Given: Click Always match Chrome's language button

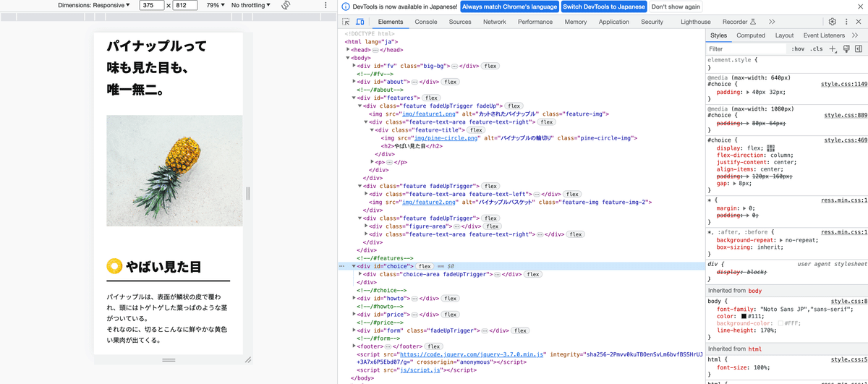Looking at the screenshot, I should coord(509,7).
